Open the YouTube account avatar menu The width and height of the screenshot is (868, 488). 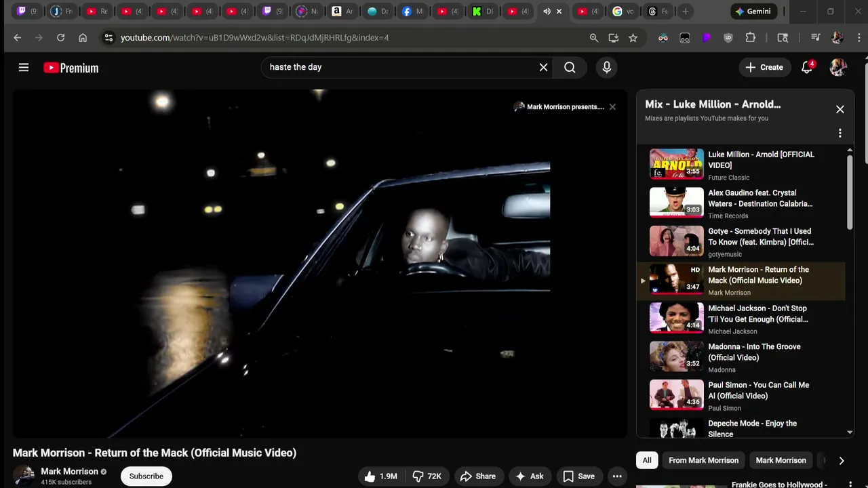[x=838, y=67]
